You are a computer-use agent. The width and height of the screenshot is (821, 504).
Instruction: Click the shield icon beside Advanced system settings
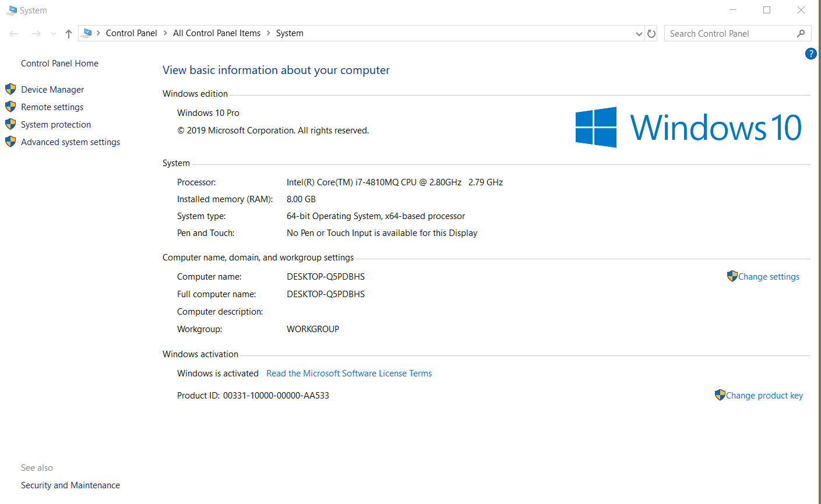coord(10,142)
